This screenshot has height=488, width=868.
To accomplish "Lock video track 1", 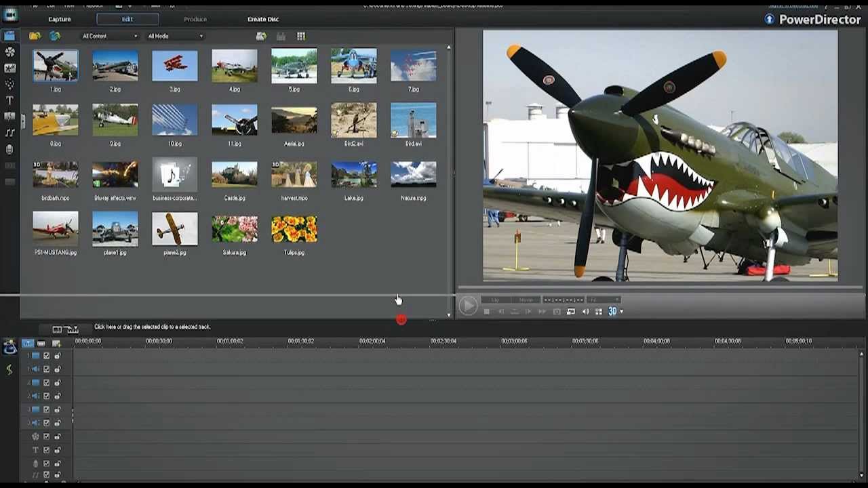I will (58, 356).
